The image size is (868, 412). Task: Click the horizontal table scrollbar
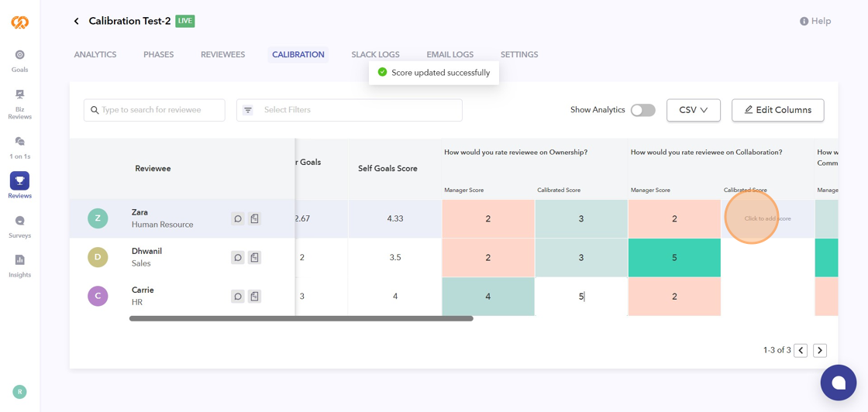(301, 318)
